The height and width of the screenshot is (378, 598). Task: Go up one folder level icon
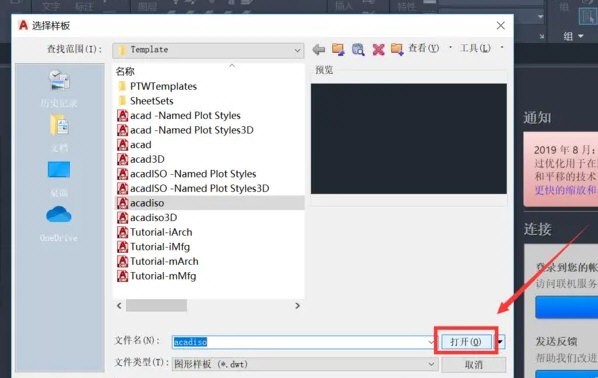(338, 49)
